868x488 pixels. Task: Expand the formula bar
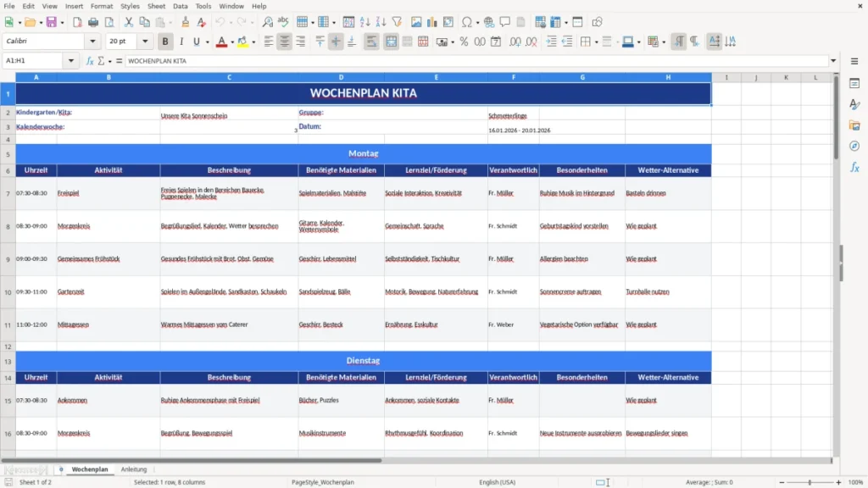tap(833, 61)
